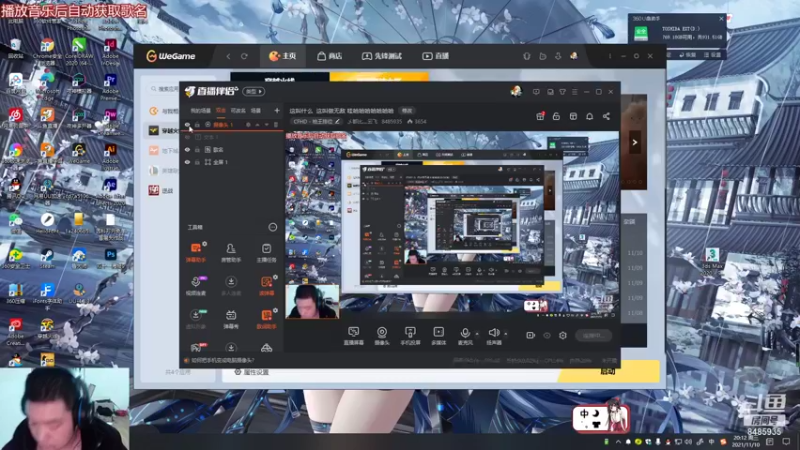Open 弹幕秀 tool in the toolbox
This screenshot has width=800, height=450.
[231, 319]
